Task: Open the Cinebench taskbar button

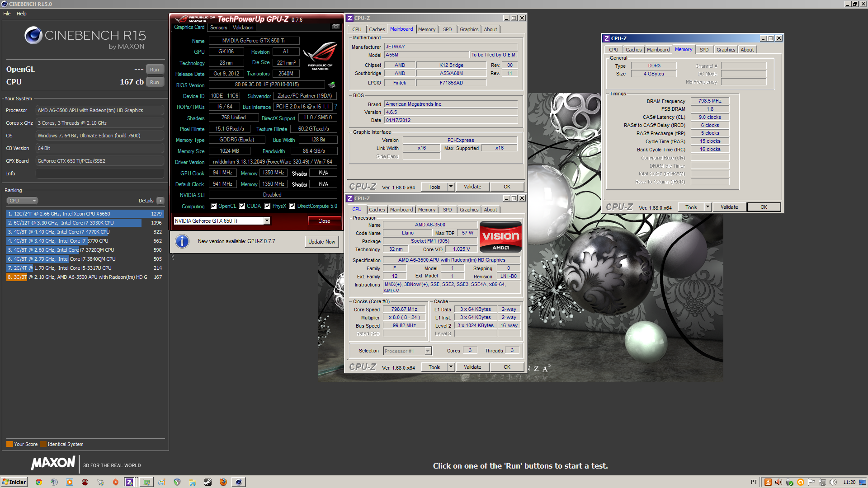Action: (239, 482)
